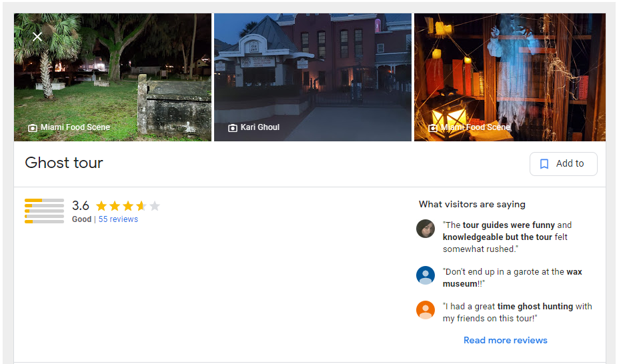Open the time ghost hunting review
This screenshot has height=364, width=621.
517,312
